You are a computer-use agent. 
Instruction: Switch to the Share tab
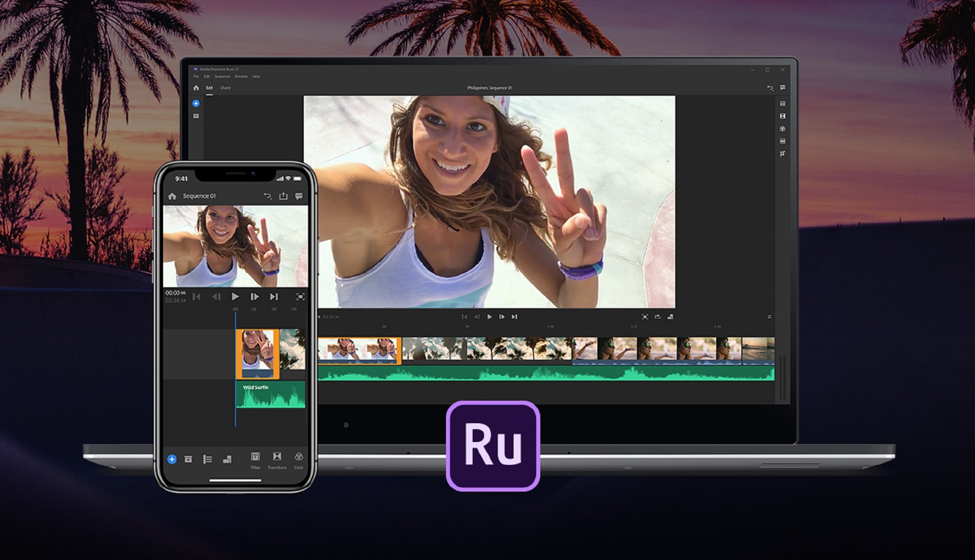(x=225, y=88)
